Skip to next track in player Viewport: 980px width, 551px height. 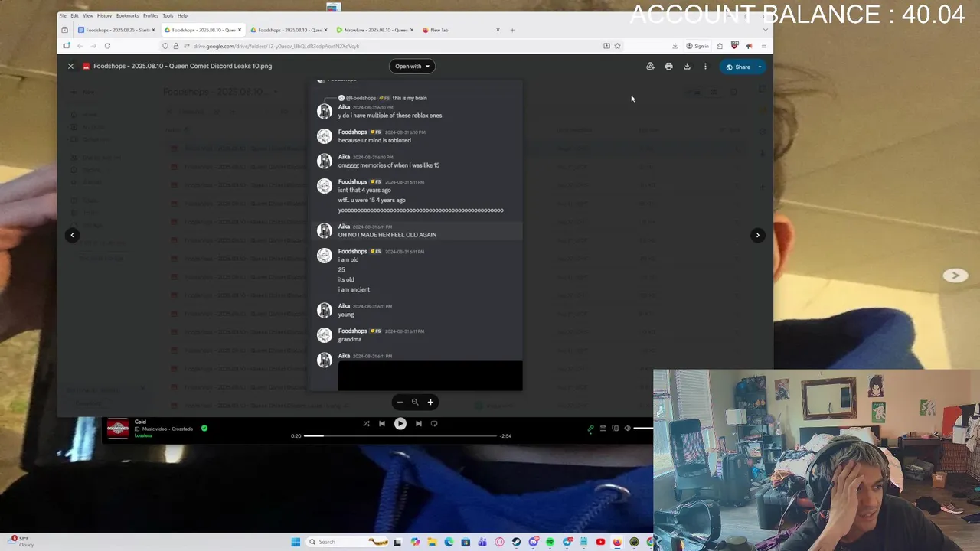[x=418, y=423]
